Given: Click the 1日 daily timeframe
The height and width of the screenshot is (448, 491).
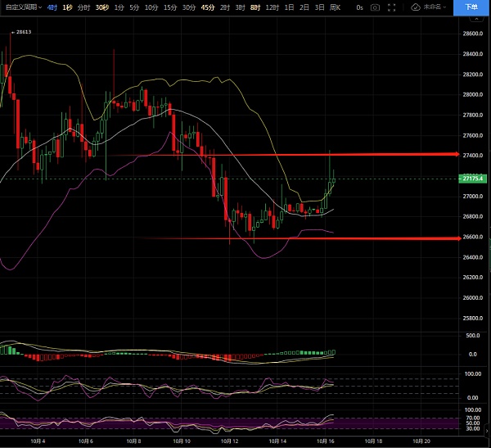Looking at the screenshot, I should tap(289, 7).
